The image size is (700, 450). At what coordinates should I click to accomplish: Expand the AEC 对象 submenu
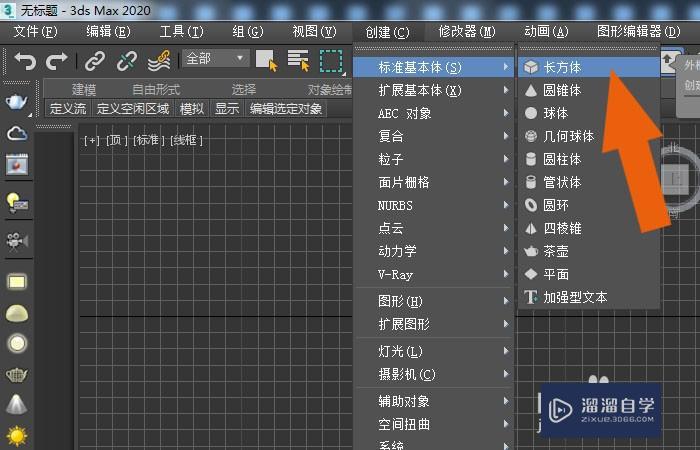pos(433,113)
